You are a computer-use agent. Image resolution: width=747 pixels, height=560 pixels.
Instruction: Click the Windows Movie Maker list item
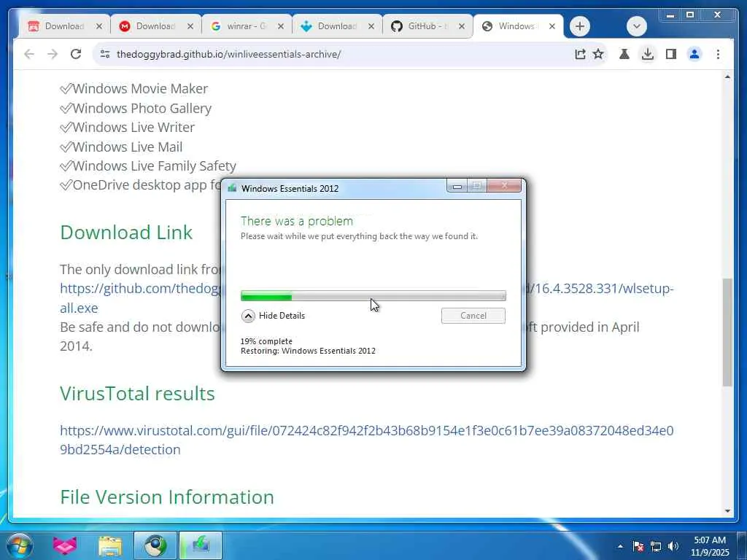coord(134,89)
